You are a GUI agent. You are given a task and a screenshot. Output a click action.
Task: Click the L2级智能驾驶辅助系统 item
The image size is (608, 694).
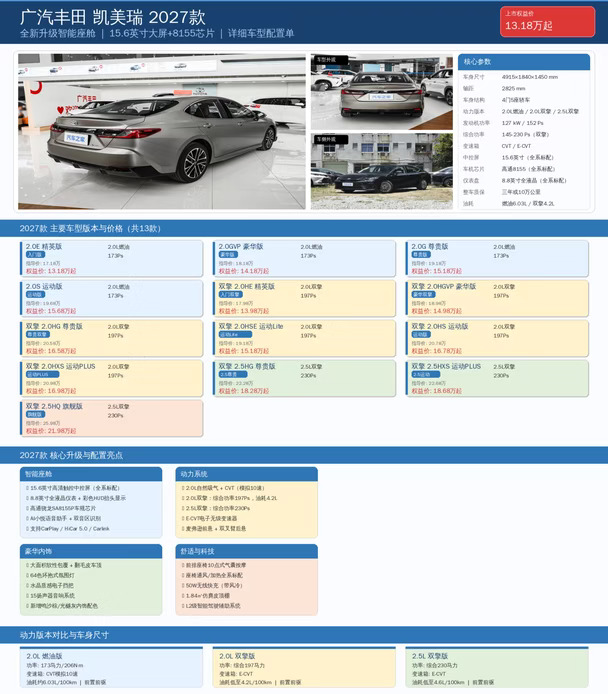pos(211,606)
